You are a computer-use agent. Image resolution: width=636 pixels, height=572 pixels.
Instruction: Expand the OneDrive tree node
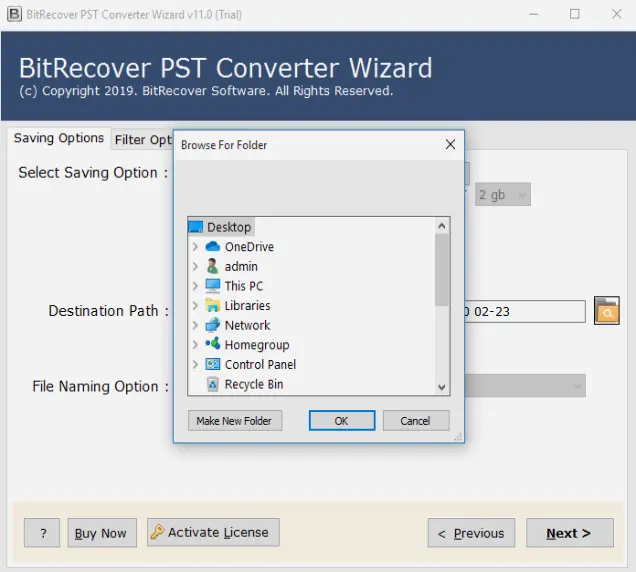click(x=195, y=247)
